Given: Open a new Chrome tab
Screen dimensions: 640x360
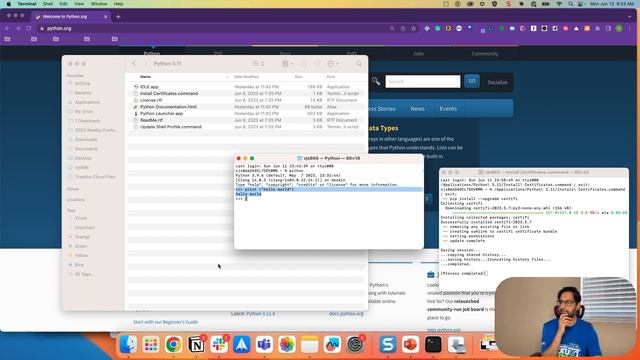Looking at the screenshot, I should point(118,17).
